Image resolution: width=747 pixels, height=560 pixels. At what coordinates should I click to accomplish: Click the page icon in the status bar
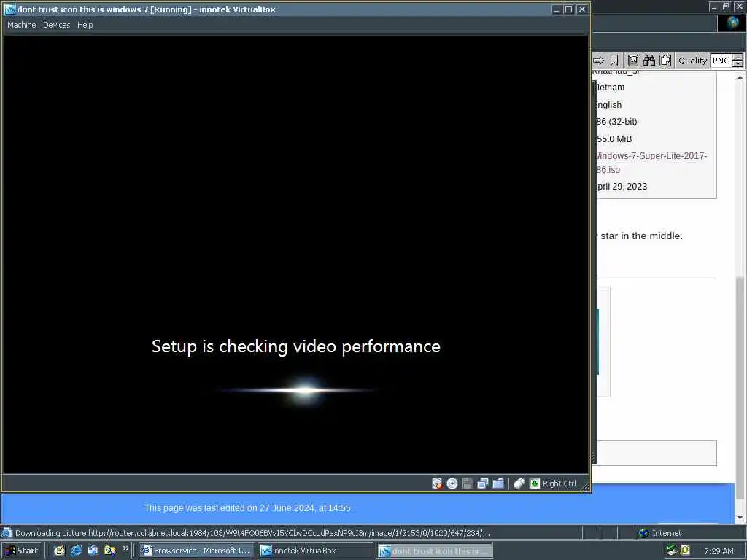pyautogui.click(x=7, y=533)
